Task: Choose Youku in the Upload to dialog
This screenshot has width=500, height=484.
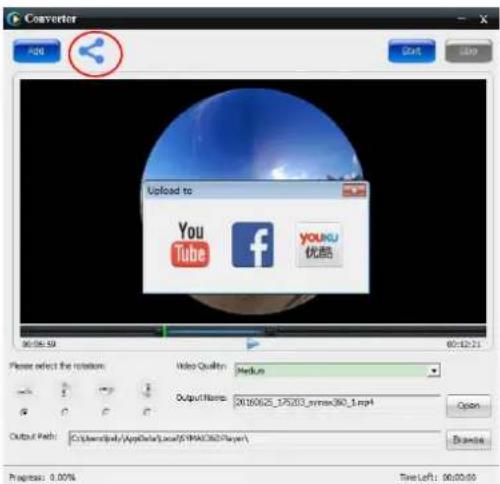Action: click(x=319, y=245)
